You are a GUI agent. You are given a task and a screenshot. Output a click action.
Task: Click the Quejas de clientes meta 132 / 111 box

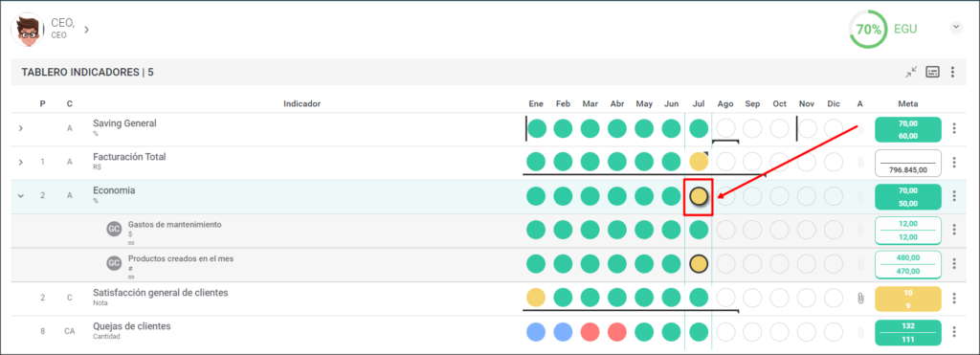coord(908,332)
